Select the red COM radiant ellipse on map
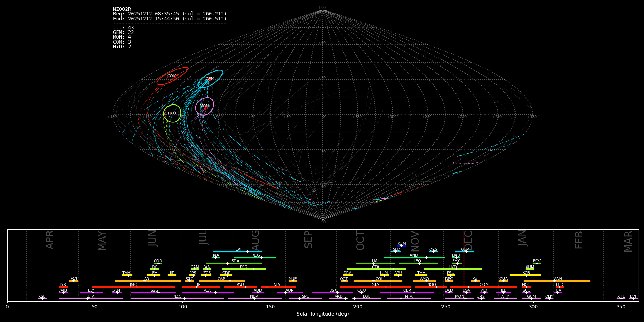Image resolution: width=644 pixels, height=322 pixels. tap(172, 76)
